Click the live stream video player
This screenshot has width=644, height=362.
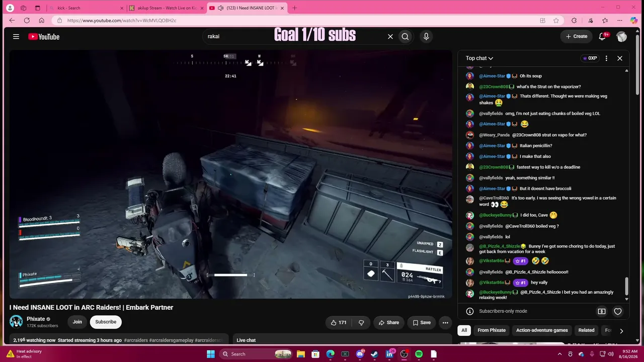click(230, 174)
